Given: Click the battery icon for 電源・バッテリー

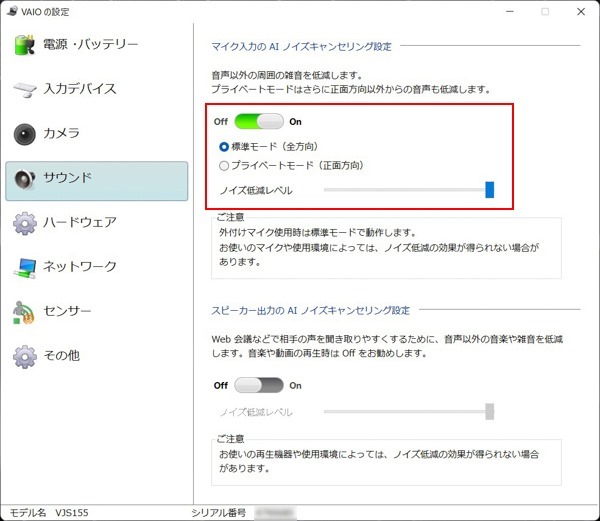Looking at the screenshot, I should (x=24, y=45).
